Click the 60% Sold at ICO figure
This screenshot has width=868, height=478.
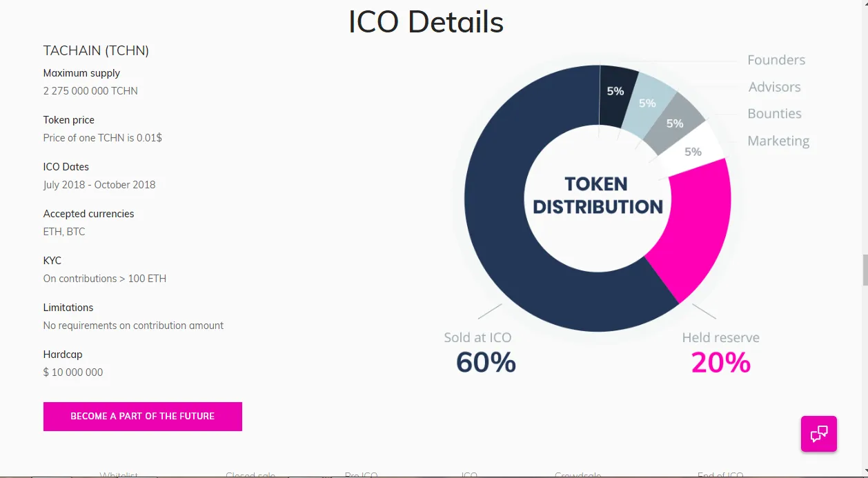pyautogui.click(x=486, y=363)
